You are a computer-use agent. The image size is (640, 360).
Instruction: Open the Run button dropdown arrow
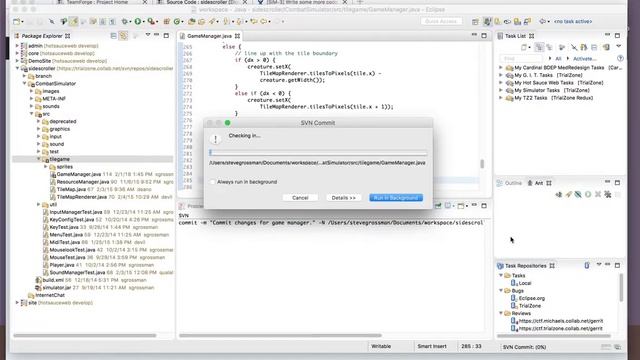pyautogui.click(x=143, y=22)
